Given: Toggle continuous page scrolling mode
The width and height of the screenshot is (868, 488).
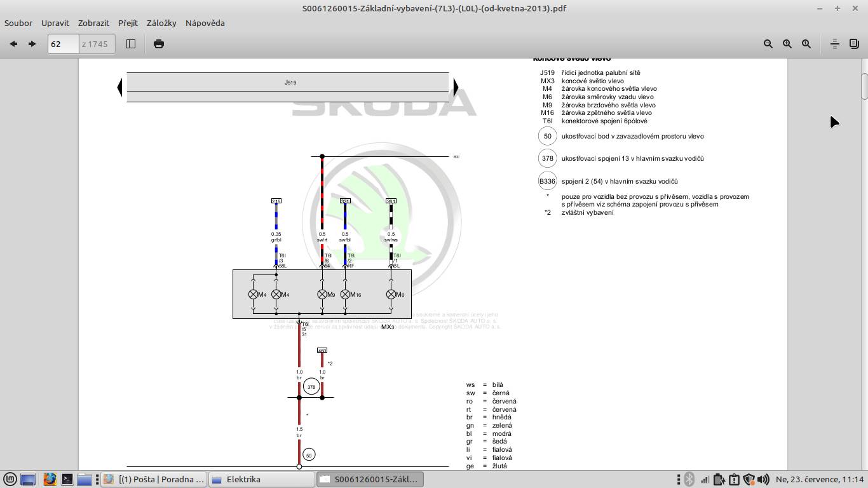Looking at the screenshot, I should coord(835,44).
